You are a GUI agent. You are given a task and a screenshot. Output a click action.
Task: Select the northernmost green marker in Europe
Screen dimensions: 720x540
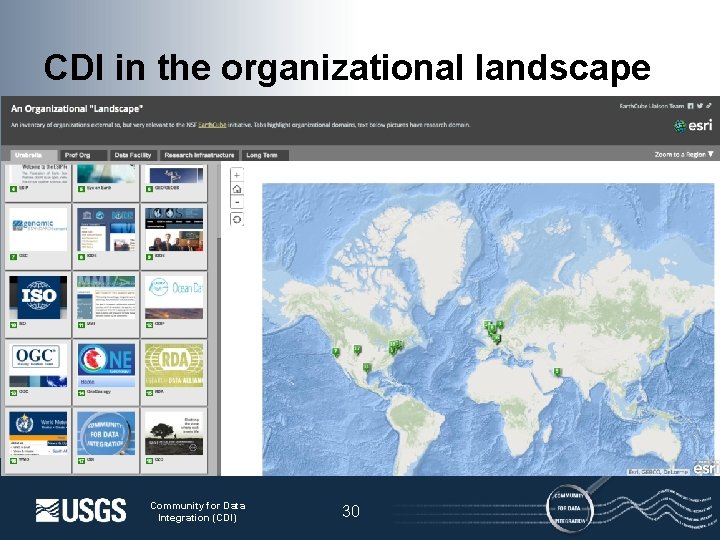pyautogui.click(x=500, y=325)
